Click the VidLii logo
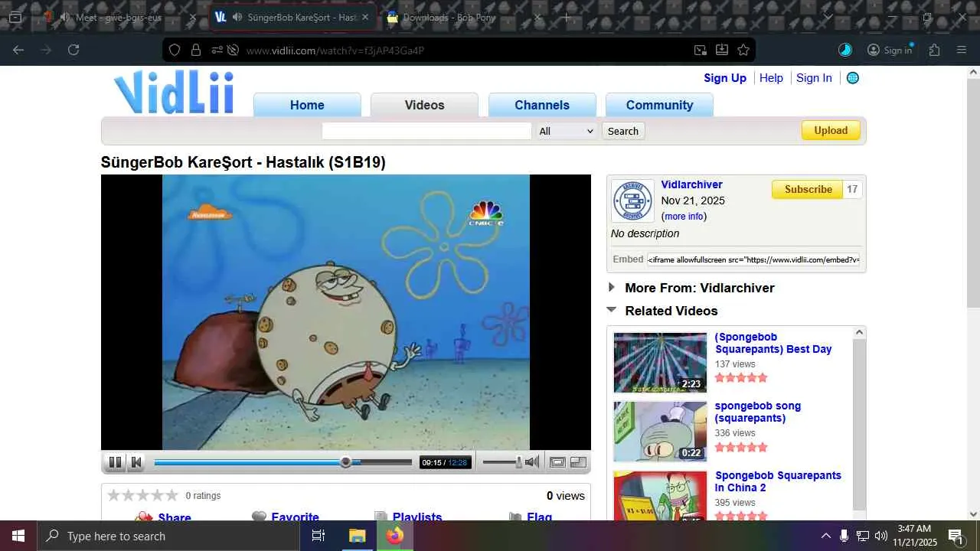 click(x=174, y=92)
